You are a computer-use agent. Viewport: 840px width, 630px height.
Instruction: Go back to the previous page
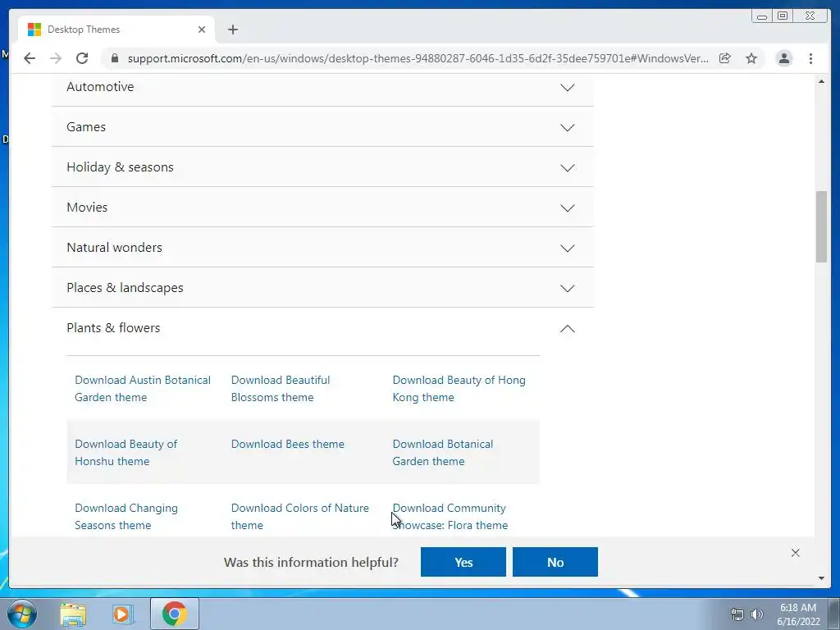point(30,58)
